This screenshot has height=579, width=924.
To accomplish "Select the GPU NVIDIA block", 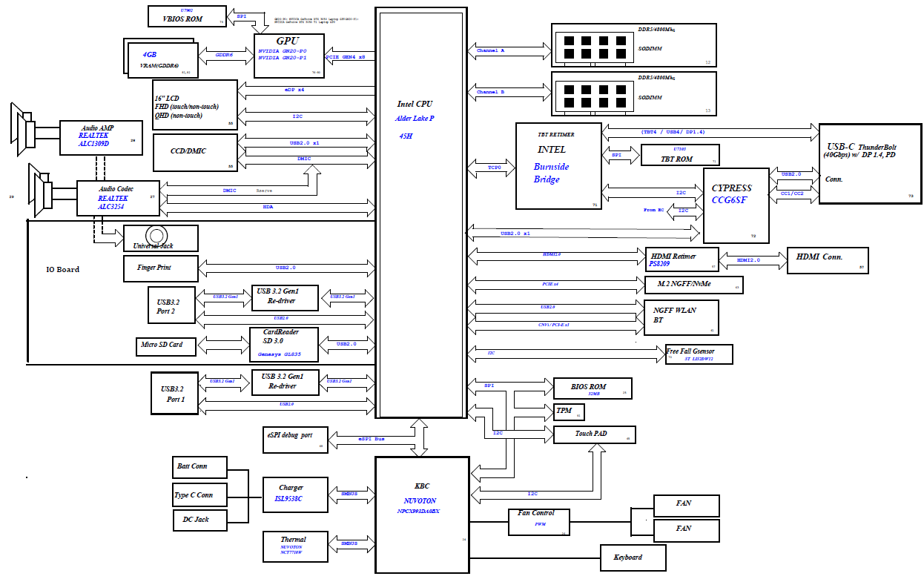I will [x=288, y=56].
